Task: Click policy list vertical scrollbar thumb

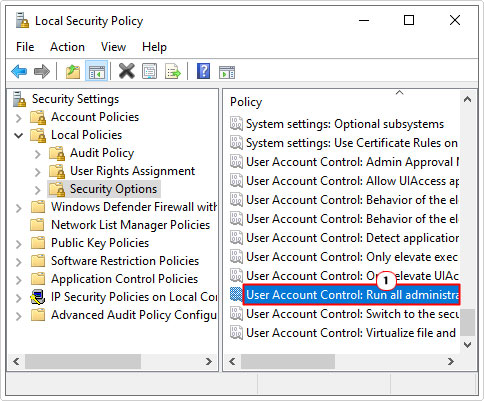Action: [467, 322]
